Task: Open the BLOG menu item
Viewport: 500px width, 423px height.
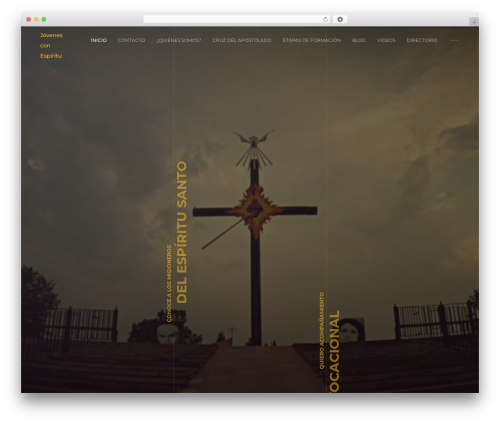Action: point(359,40)
